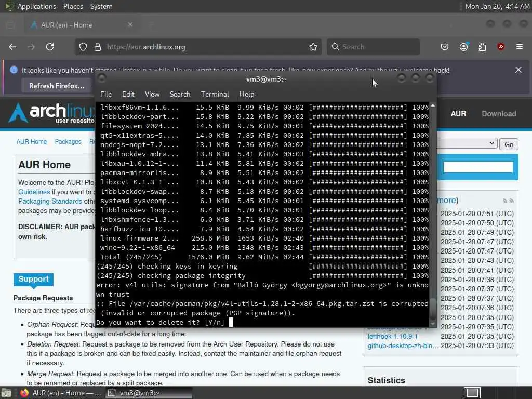The height and width of the screenshot is (399, 532).
Task: Click the AUR (en) - Home browser tab
Action: [x=82, y=25]
